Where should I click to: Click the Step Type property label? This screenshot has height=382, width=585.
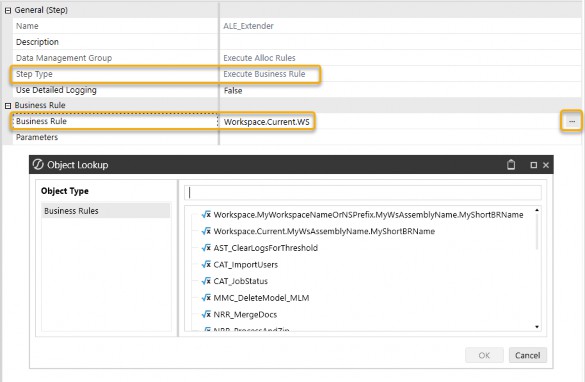(34, 74)
